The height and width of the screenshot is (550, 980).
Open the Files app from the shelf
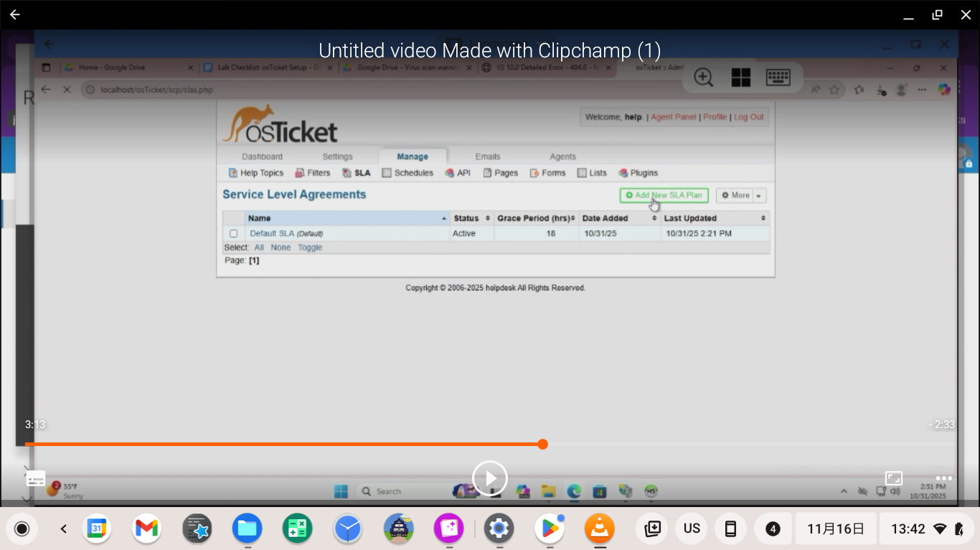tap(247, 529)
